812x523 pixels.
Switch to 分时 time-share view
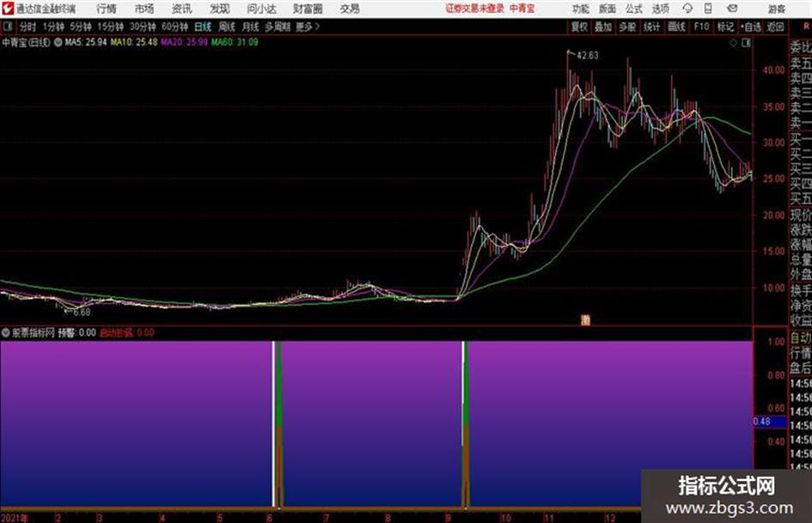pyautogui.click(x=28, y=27)
